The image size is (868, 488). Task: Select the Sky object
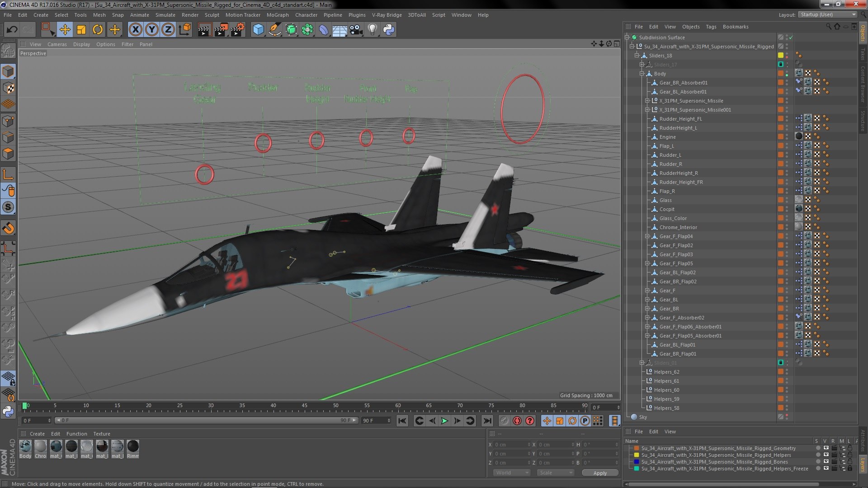(x=643, y=417)
